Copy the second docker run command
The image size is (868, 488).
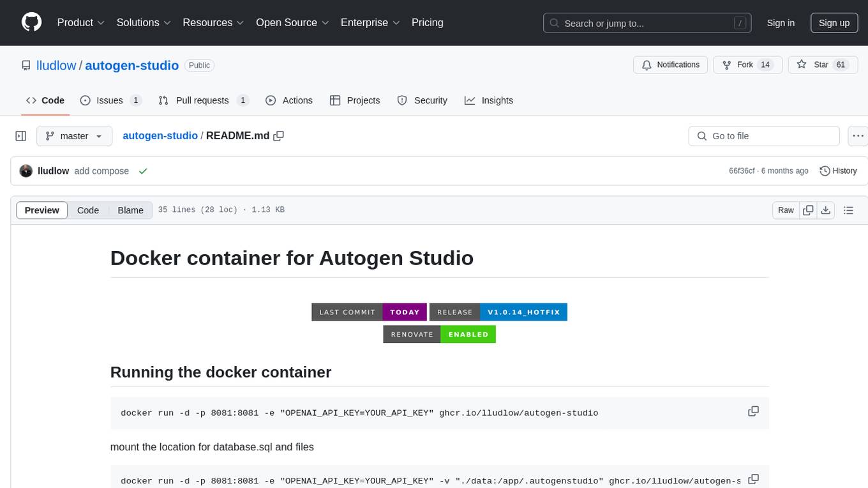tap(753, 478)
